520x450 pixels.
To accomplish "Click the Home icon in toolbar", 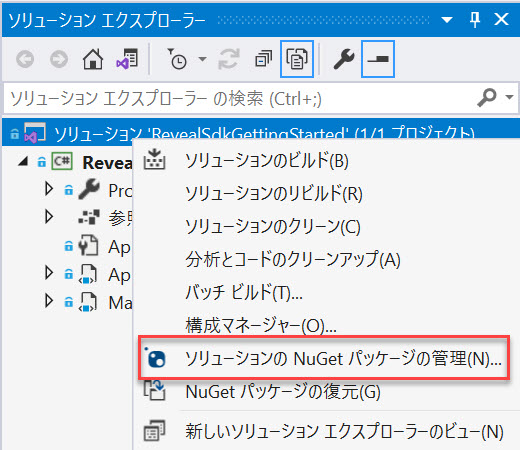I will tap(93, 59).
